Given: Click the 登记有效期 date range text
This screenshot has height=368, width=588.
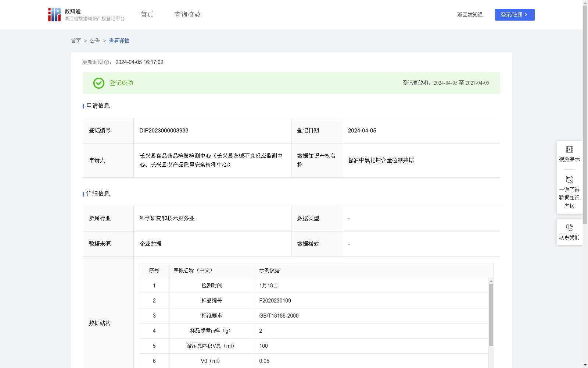Looking at the screenshot, I should point(446,83).
